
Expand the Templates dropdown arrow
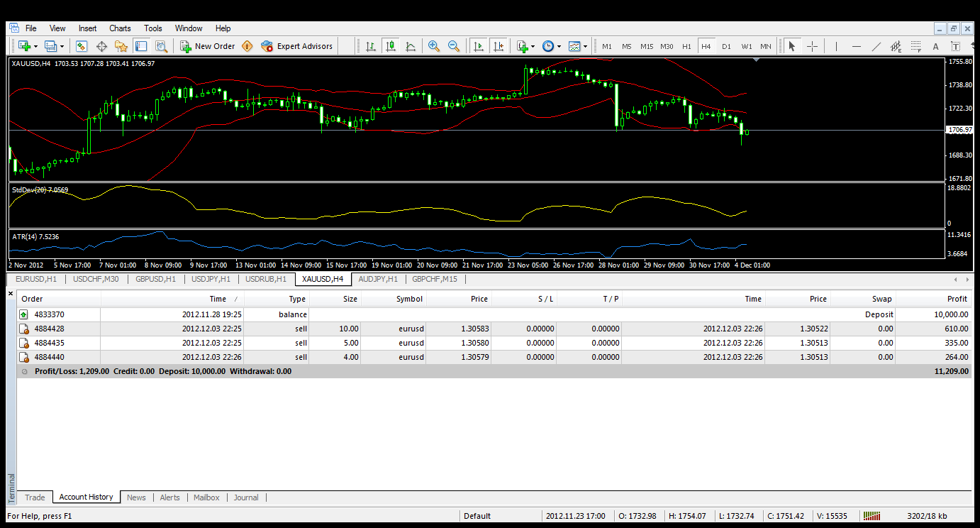pos(586,47)
